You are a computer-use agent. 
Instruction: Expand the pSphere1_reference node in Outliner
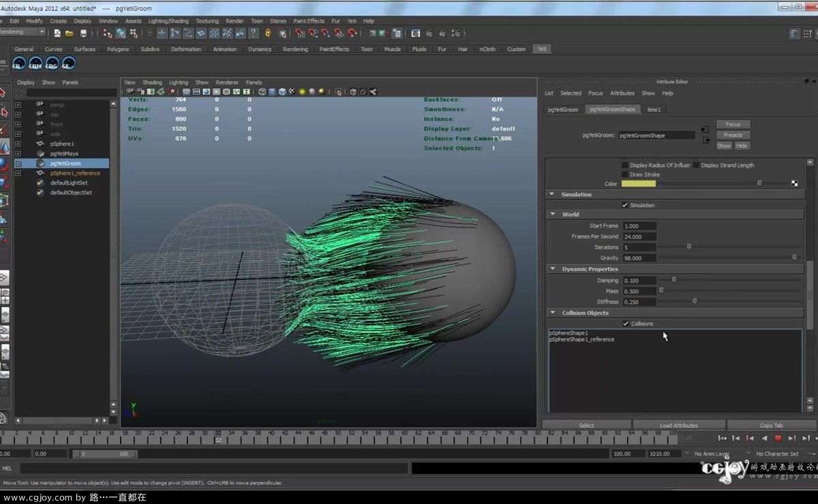(18, 173)
